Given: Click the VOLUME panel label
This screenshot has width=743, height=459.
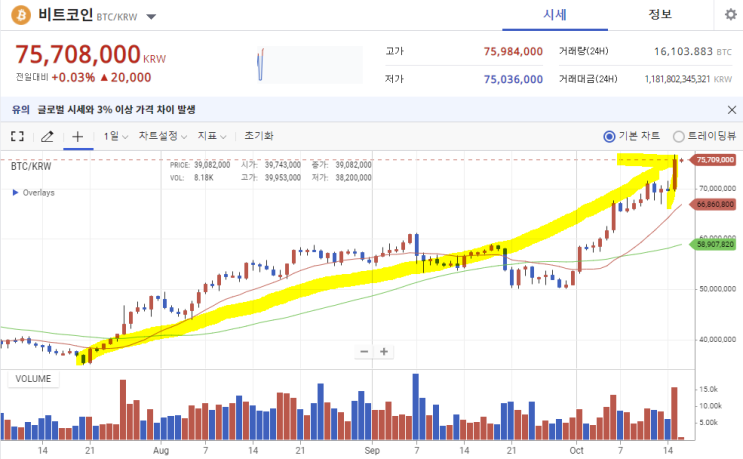Looking at the screenshot, I should coord(33,379).
